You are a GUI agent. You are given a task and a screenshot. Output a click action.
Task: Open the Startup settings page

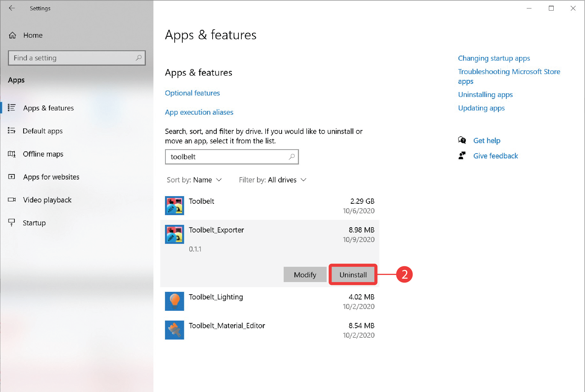point(34,223)
